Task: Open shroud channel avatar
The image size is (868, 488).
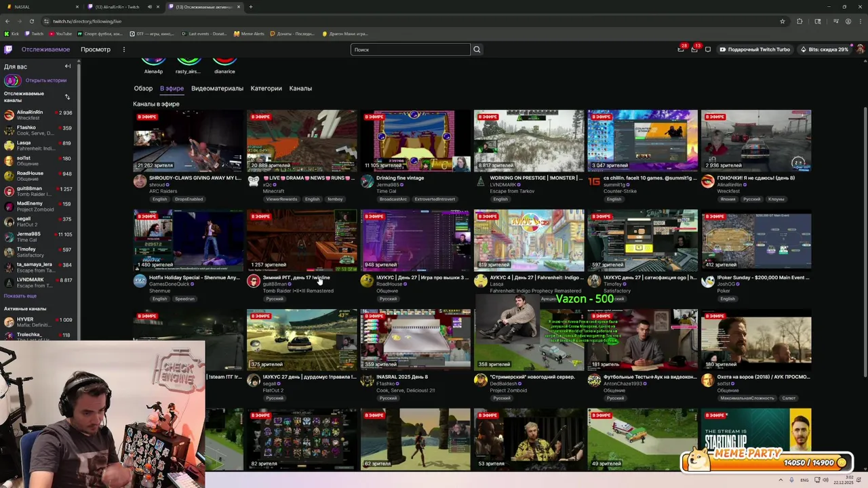Action: click(140, 181)
